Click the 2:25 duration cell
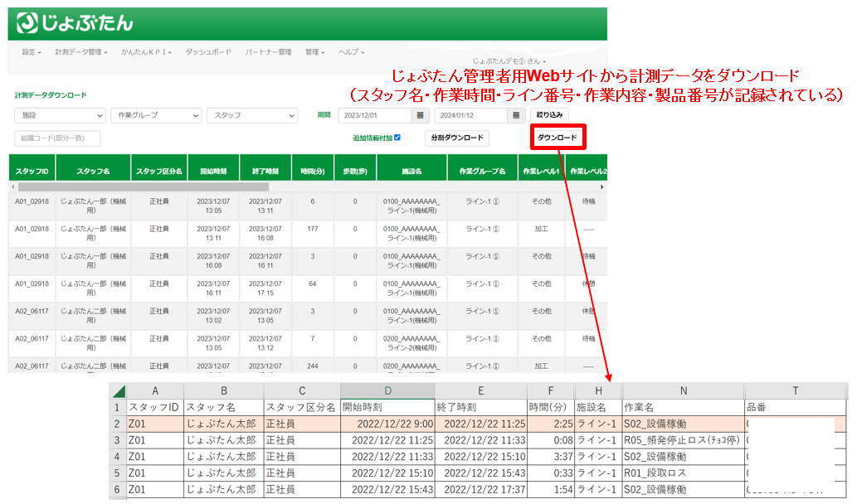The width and height of the screenshot is (857, 504). [x=551, y=424]
